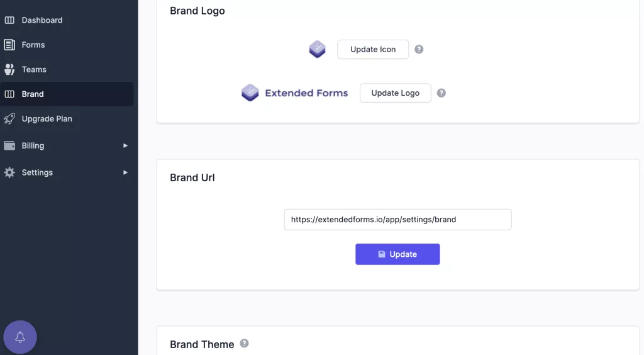Go to Upgrade Plan page
This screenshot has height=355, width=644.
(x=47, y=118)
